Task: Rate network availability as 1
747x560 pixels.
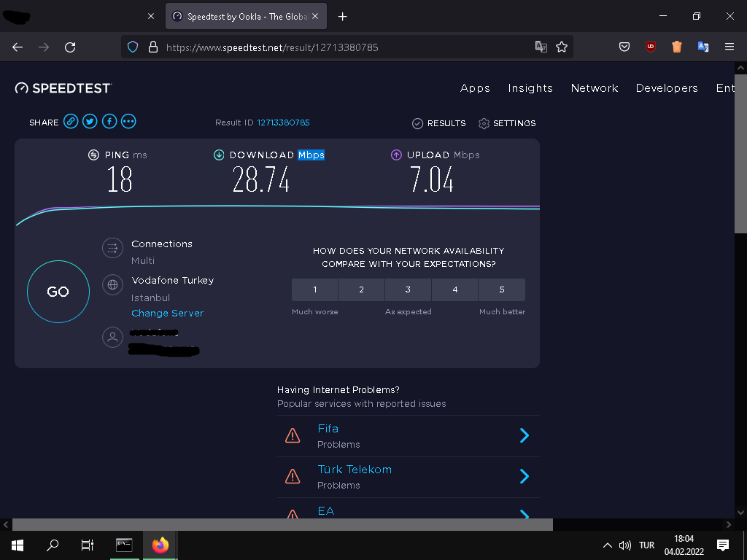Action: pyautogui.click(x=315, y=289)
